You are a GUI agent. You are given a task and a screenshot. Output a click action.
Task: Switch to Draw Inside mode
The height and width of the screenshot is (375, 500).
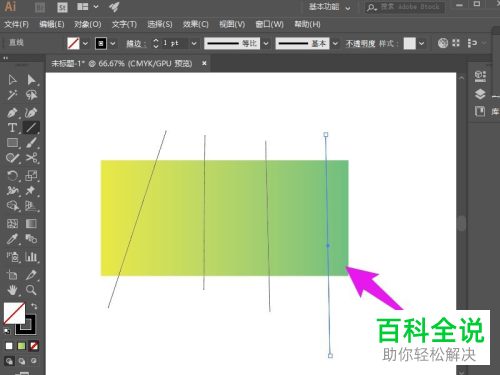coord(34,361)
